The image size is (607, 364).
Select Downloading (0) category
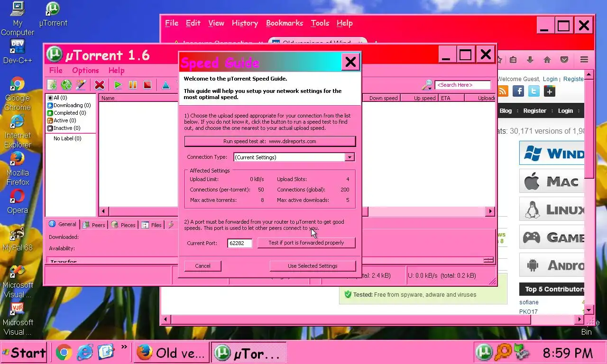(69, 105)
